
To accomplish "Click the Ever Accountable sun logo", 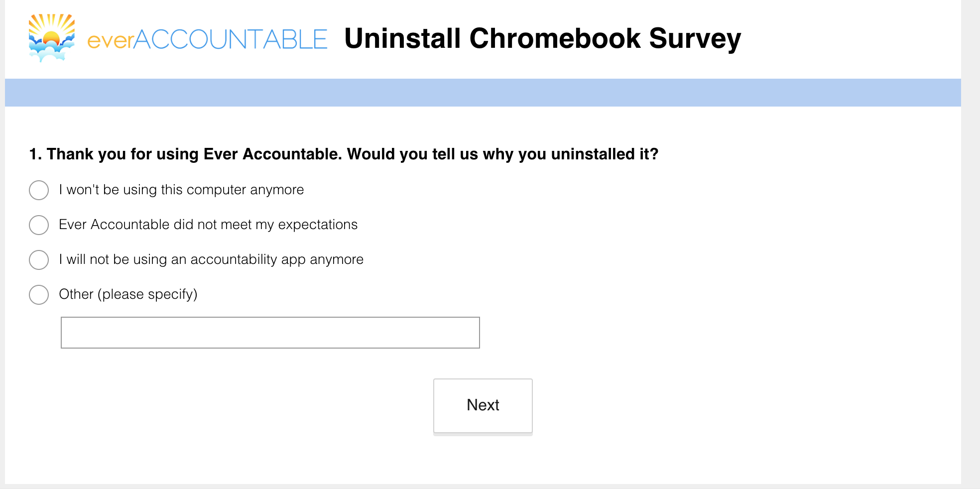I will pos(52,38).
